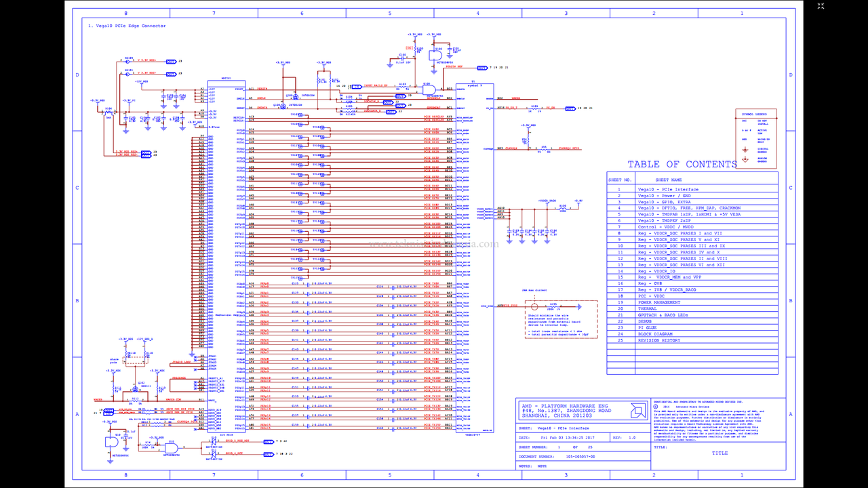Select 'Reg - VDDCR_SOC PHASES IV and X'

692,252
